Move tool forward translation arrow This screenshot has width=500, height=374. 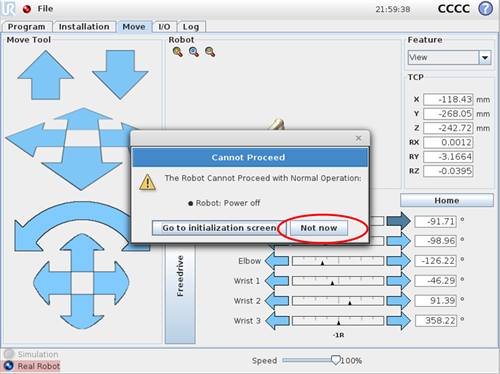pyautogui.click(x=83, y=120)
